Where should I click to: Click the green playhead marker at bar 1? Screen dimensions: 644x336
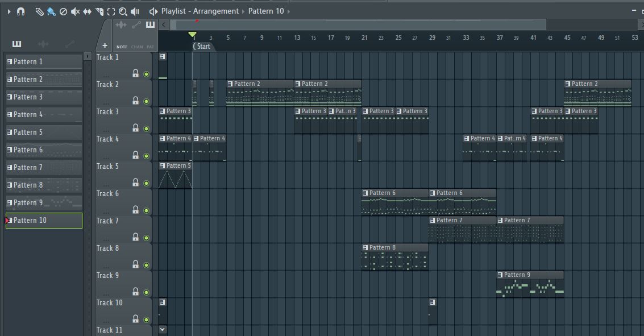pos(192,35)
